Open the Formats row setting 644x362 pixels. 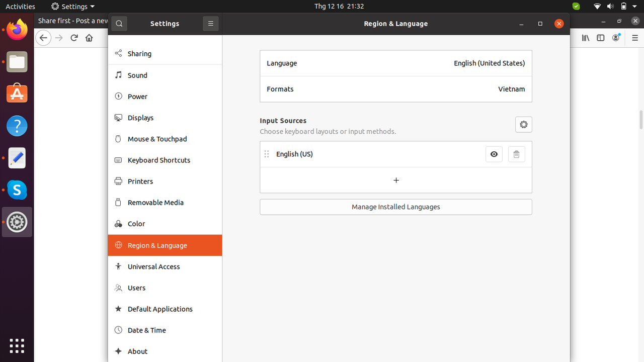396,89
